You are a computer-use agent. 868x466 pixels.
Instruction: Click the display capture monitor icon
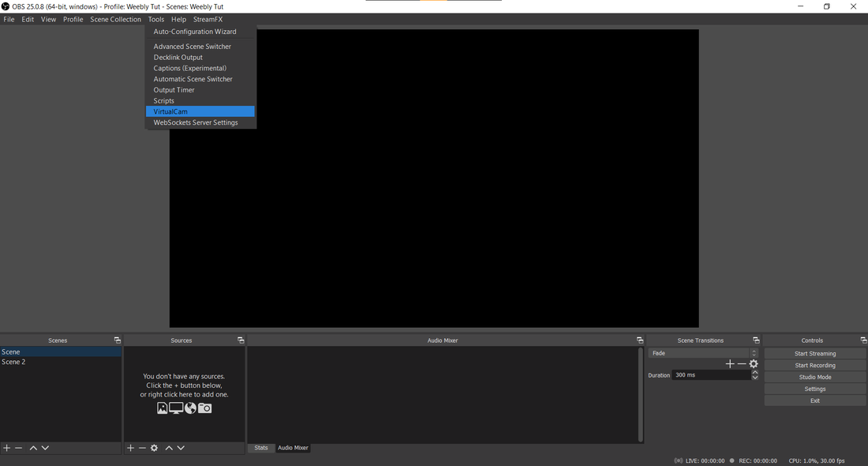(x=174, y=408)
